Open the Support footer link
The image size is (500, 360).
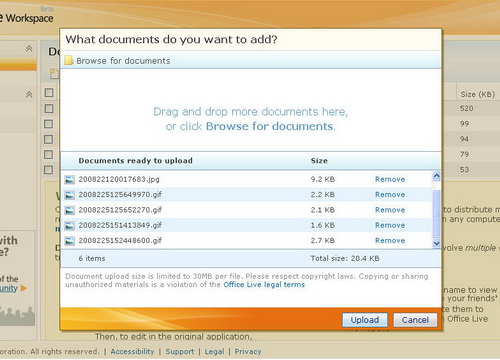point(180,351)
